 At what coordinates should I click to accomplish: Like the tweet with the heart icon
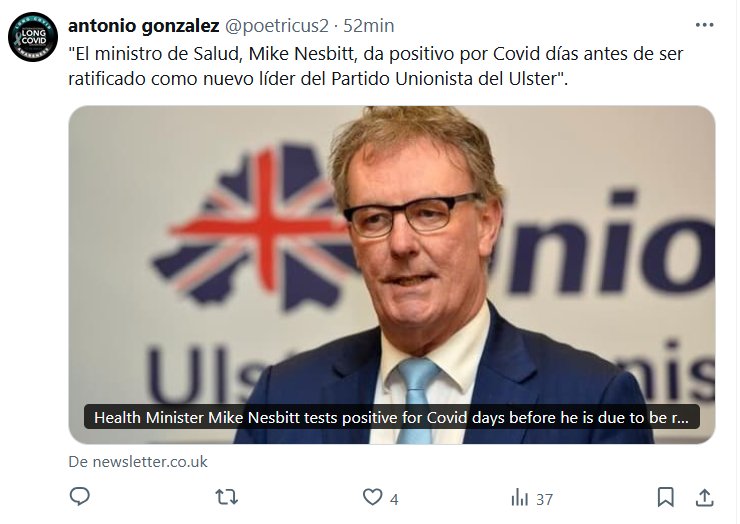pyautogui.click(x=372, y=497)
